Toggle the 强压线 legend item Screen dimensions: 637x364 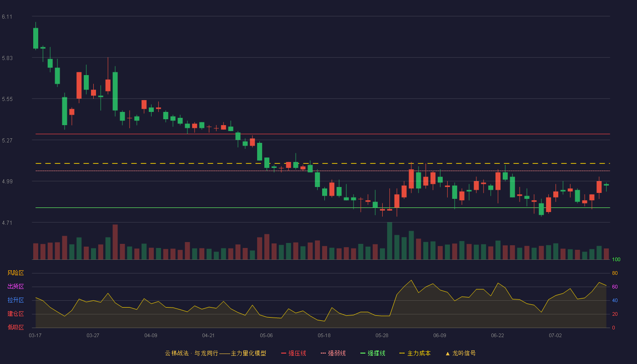(293, 353)
